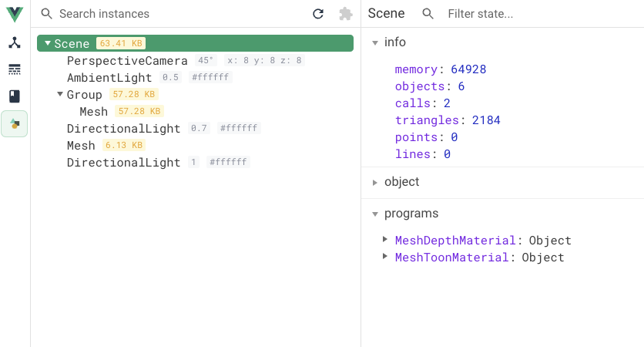
Task: Select the 6.13 KB Mesh instance
Action: pyautogui.click(x=81, y=146)
